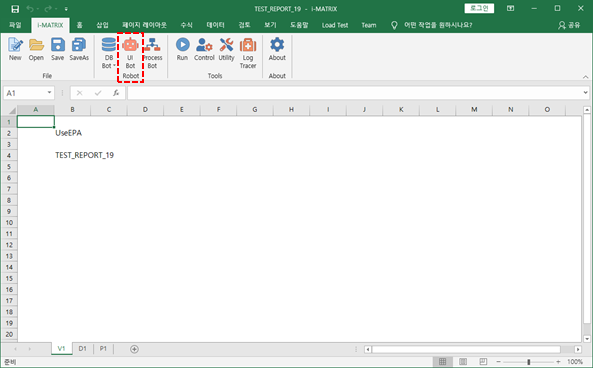Click the Undo arrow in title bar
The width and height of the screenshot is (593, 368).
(x=30, y=9)
